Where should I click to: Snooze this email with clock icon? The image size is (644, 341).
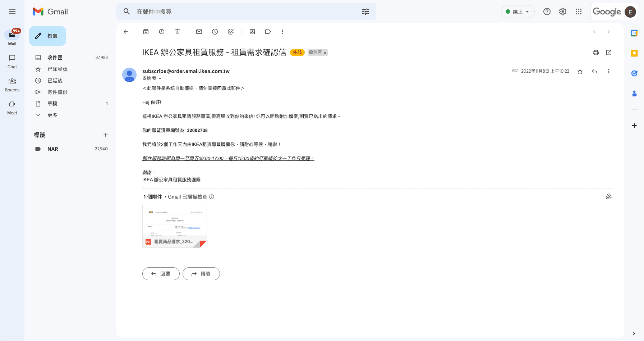coord(215,32)
